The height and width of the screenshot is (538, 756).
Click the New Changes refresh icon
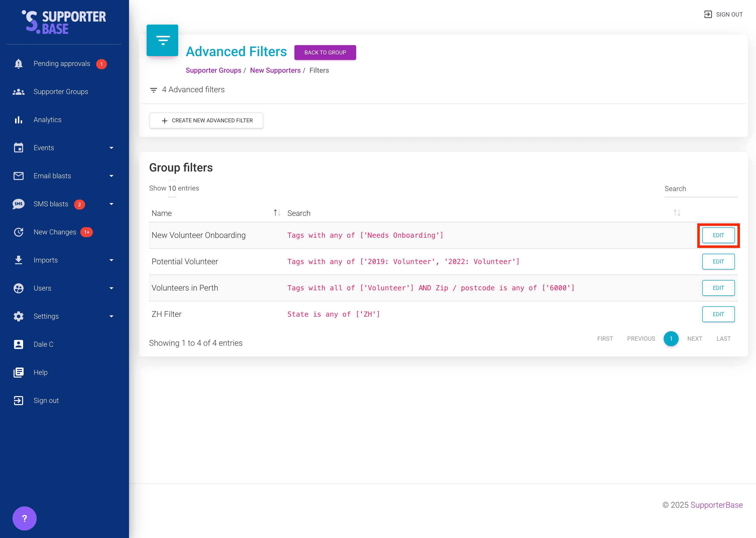pyautogui.click(x=19, y=232)
